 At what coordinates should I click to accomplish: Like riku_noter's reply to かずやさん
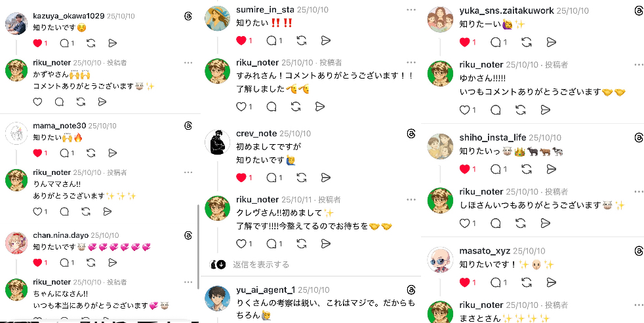coord(38,102)
